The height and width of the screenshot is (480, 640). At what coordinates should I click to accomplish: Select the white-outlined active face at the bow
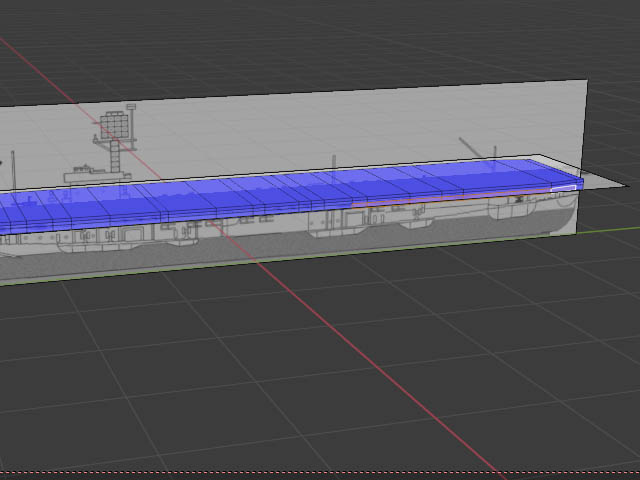(x=563, y=188)
